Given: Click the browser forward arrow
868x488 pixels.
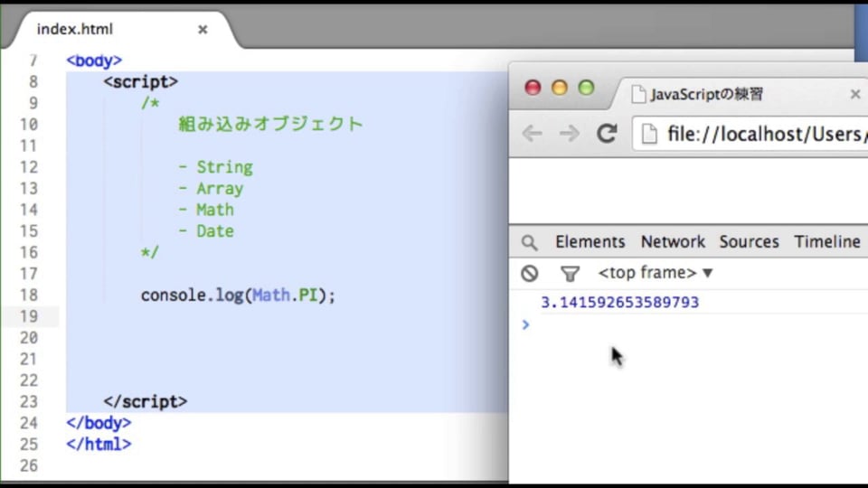Looking at the screenshot, I should pos(569,134).
